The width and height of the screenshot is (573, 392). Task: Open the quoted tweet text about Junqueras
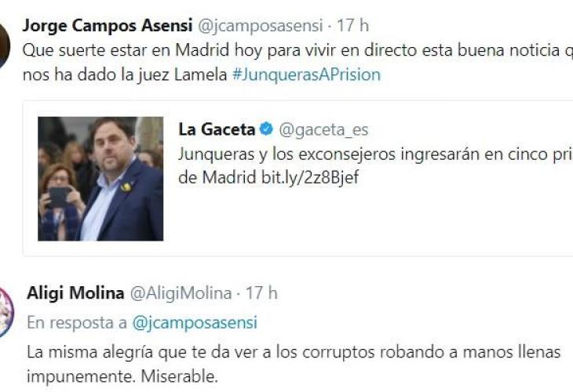(376, 166)
